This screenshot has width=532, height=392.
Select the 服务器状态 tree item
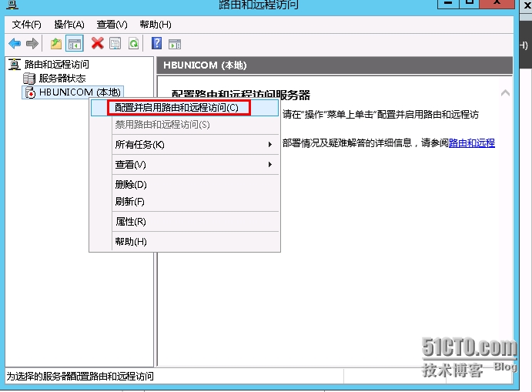pyautogui.click(x=62, y=79)
